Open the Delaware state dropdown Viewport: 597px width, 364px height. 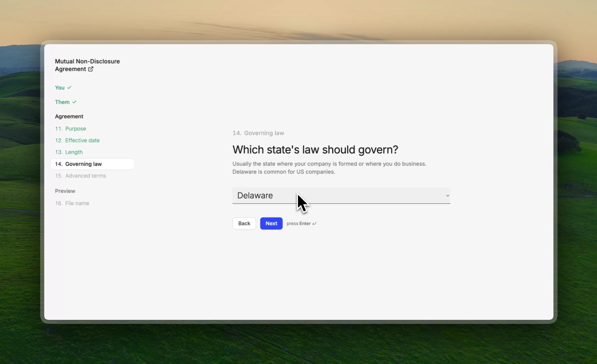[341, 196]
